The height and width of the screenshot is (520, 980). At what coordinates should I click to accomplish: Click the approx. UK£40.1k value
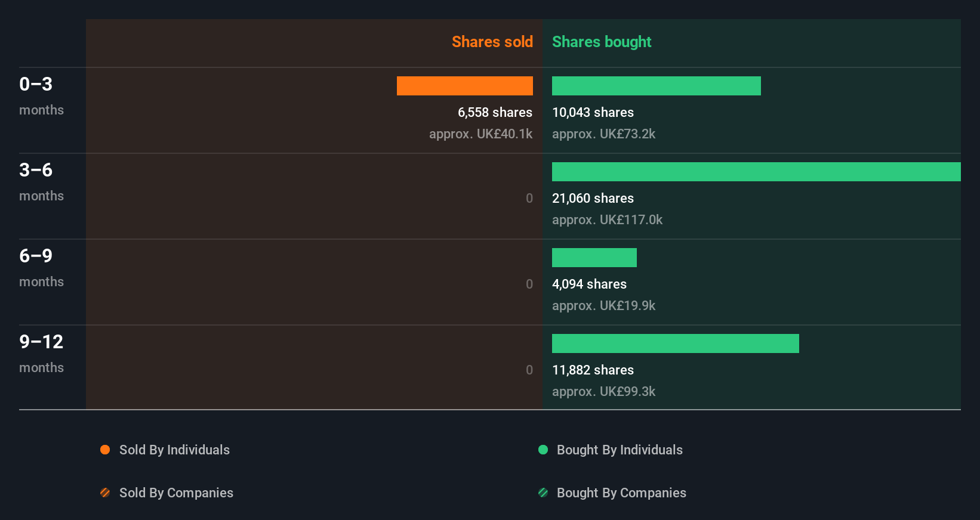click(x=480, y=134)
